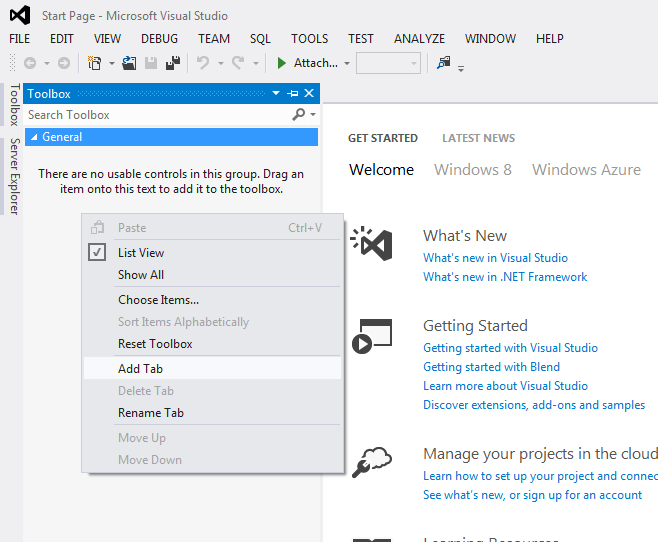Open Getting started with Blend link

click(491, 367)
